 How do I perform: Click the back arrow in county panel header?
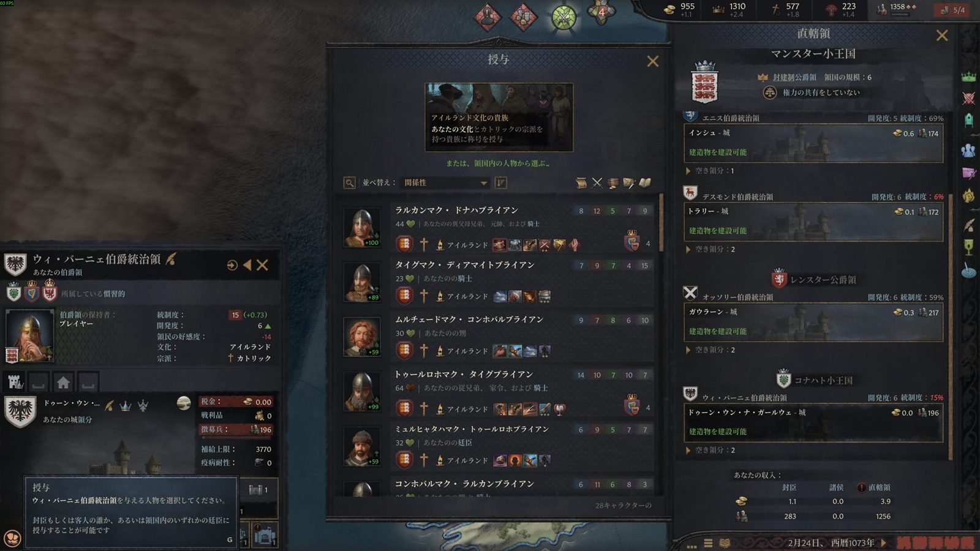[x=247, y=265]
